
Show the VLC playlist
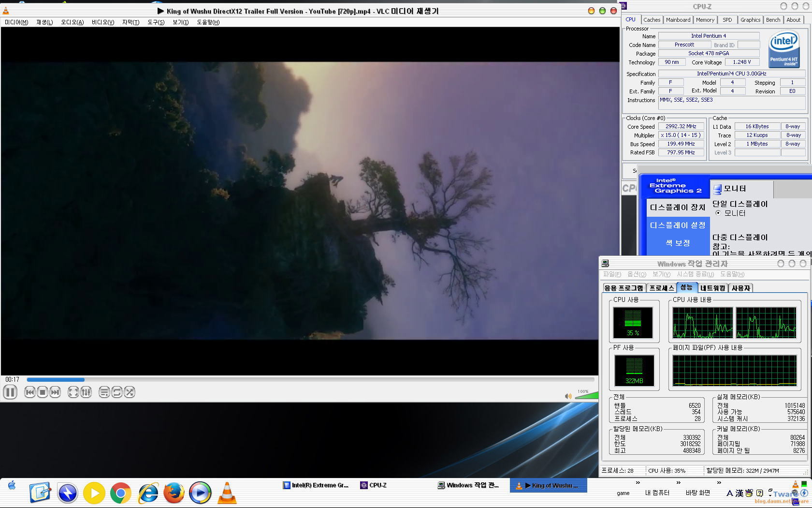coord(104,392)
